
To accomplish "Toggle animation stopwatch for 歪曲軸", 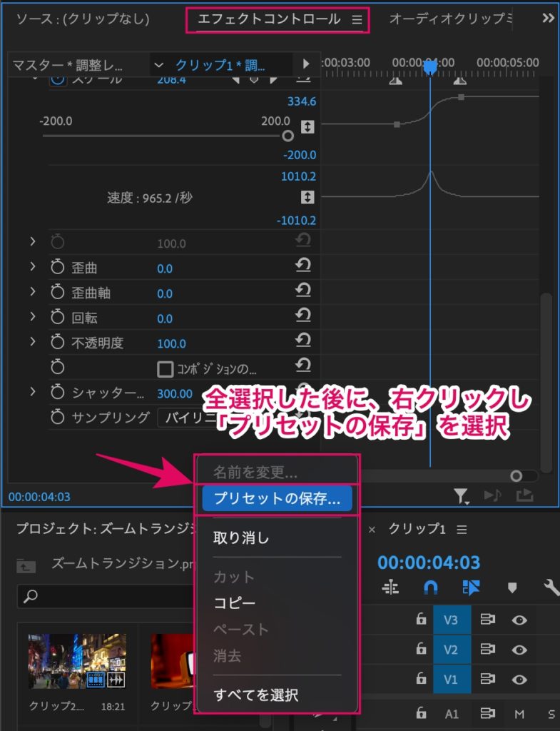I will click(57, 292).
